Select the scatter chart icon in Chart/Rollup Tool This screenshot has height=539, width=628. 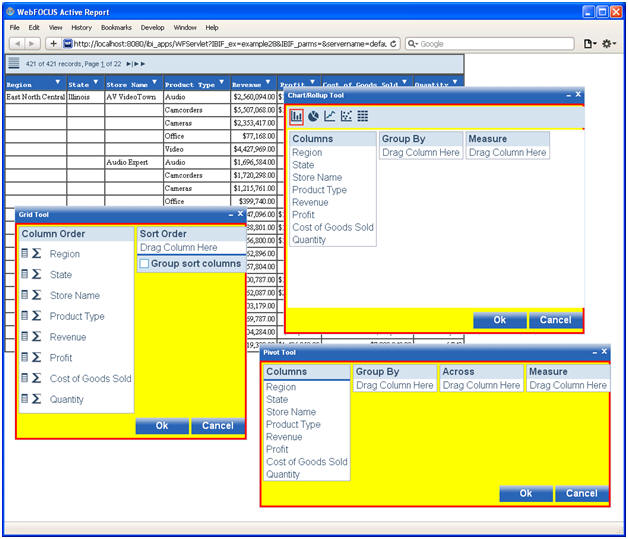click(x=346, y=116)
